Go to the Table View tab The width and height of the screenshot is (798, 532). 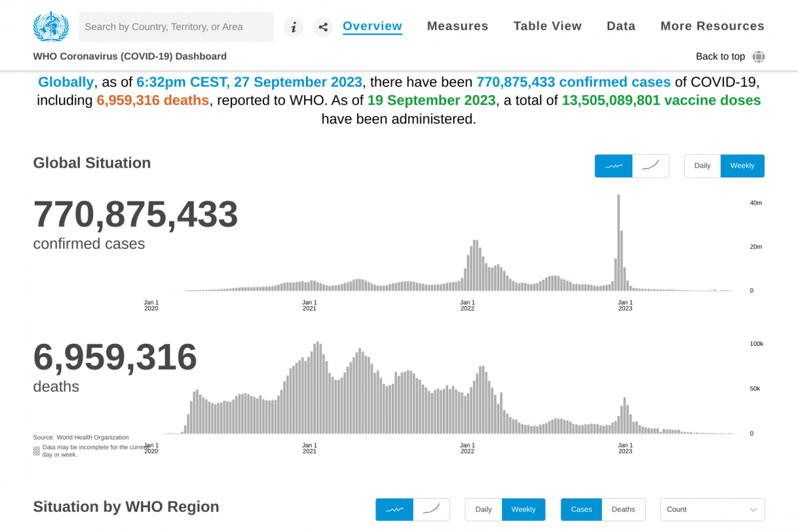click(x=547, y=27)
